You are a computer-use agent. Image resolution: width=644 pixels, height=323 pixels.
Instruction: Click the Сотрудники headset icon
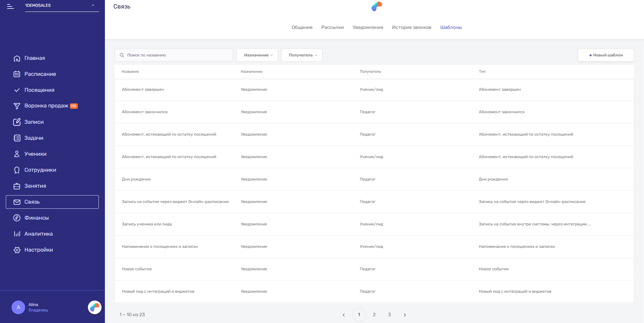[x=17, y=170]
